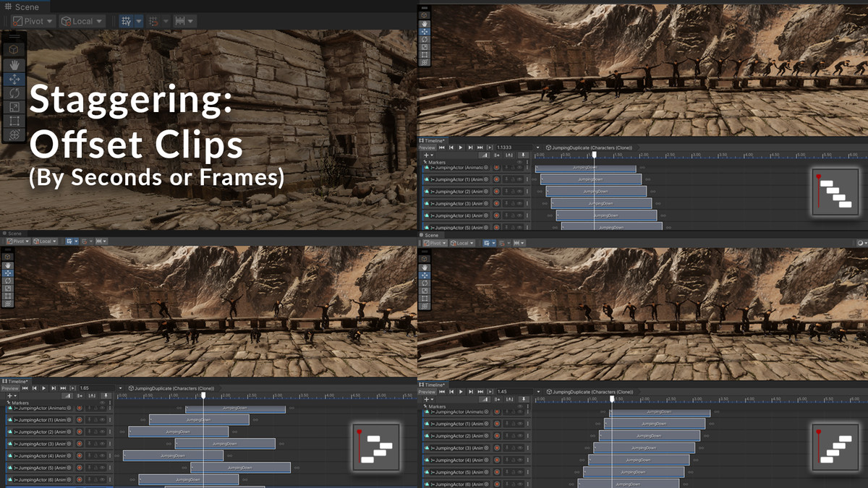Select the Rotate tool icon

13,93
